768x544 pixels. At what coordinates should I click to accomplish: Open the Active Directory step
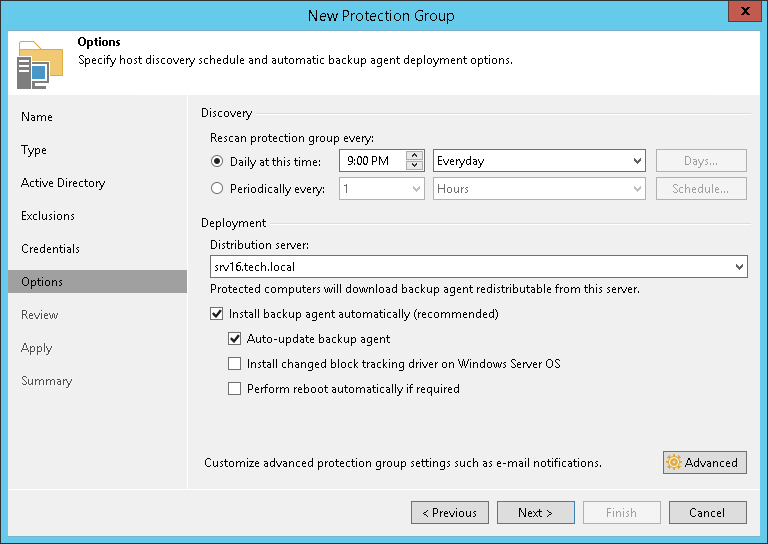pos(63,183)
